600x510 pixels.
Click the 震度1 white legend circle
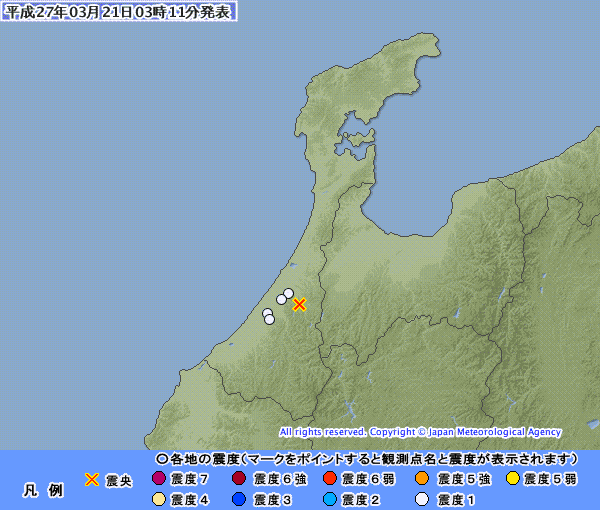[422, 499]
